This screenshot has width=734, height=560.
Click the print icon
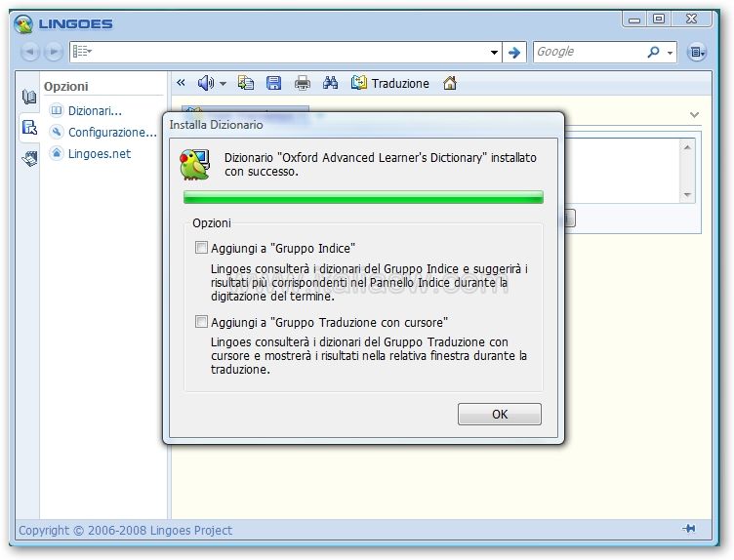[x=303, y=83]
